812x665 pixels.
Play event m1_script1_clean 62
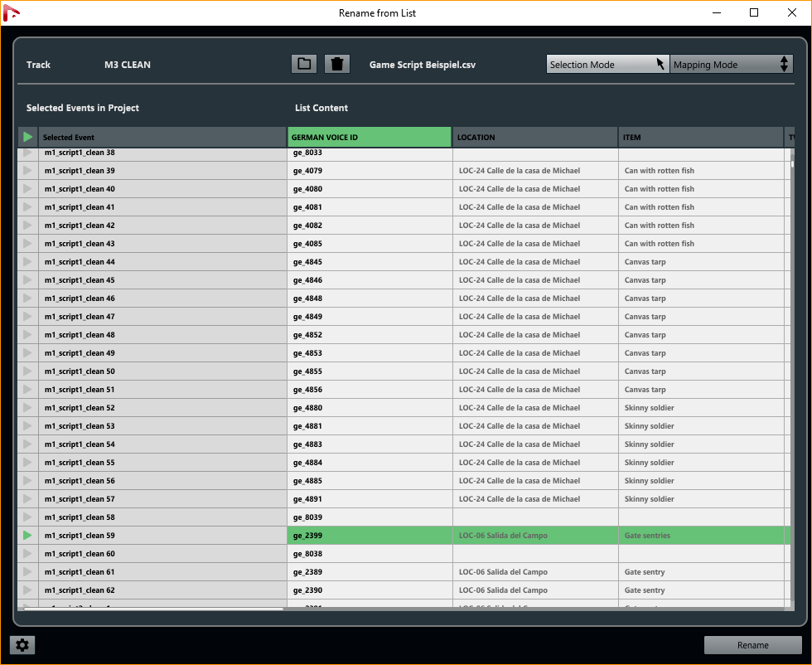click(28, 590)
